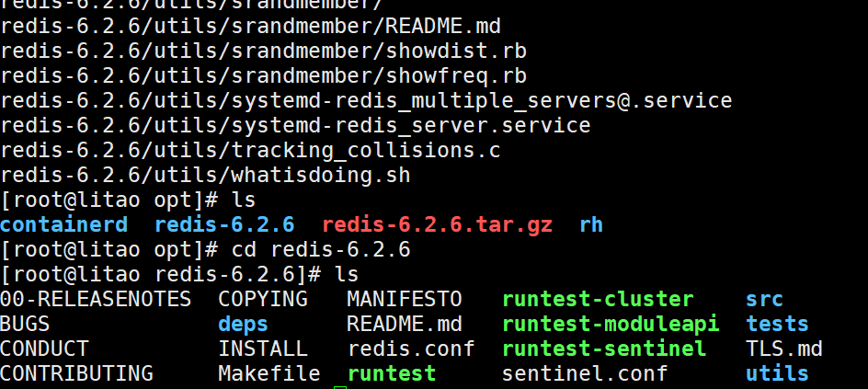
Task: Click README.md in the redis-6.2.6 listing
Action: pos(405,325)
